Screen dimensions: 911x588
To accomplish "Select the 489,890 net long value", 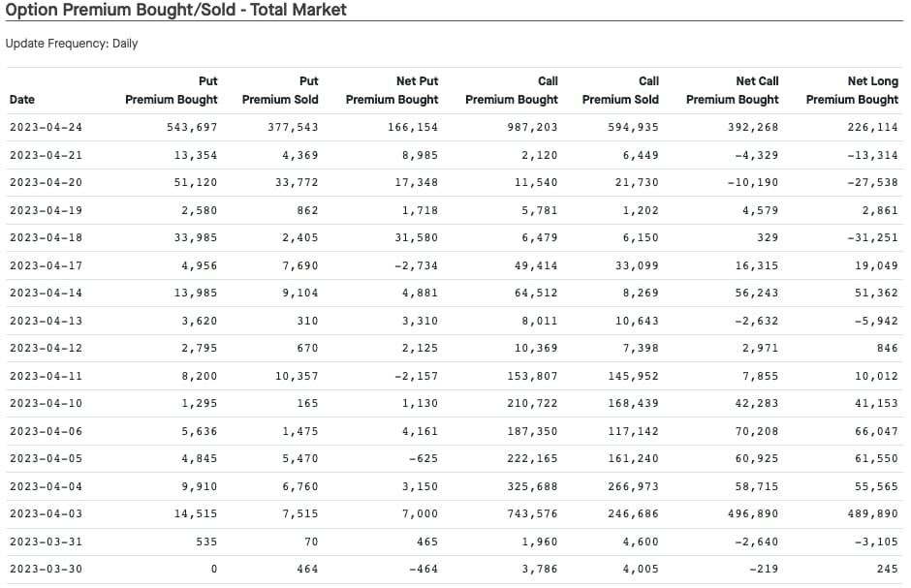I will [x=873, y=513].
